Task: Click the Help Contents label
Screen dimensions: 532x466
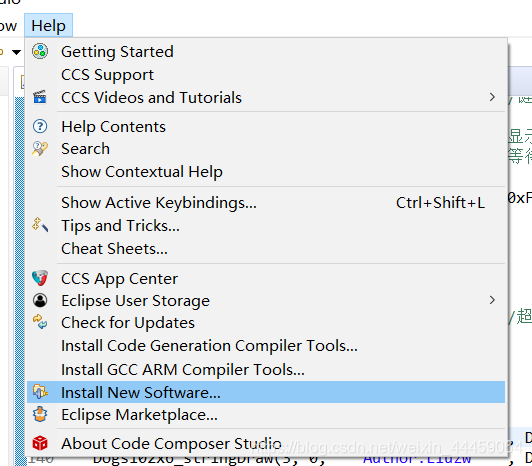Action: (x=113, y=127)
